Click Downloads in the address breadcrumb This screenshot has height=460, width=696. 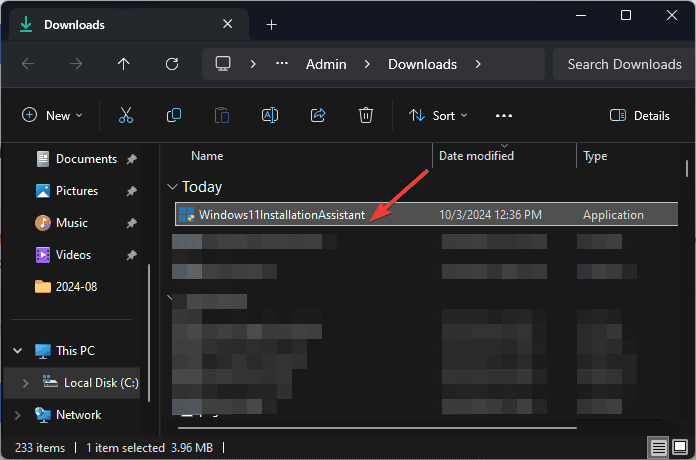422,64
